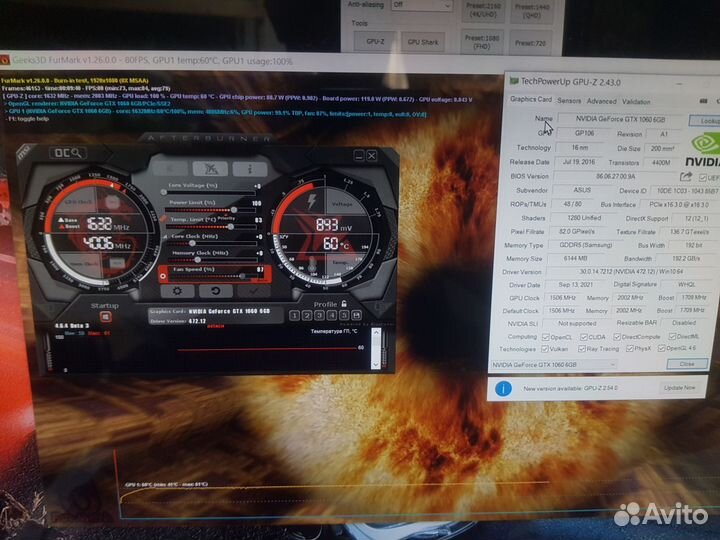This screenshot has width=720, height=540.
Task: Open Afterburner settings gear
Action: coord(177,291)
